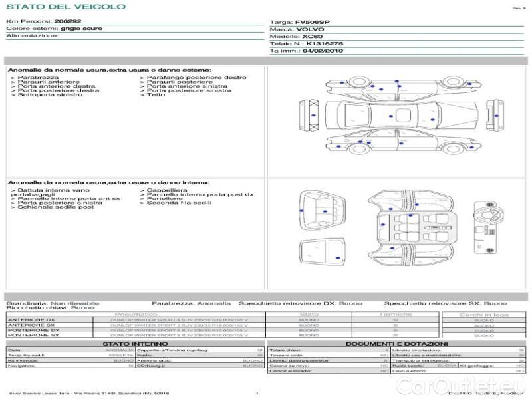This screenshot has width=532, height=399.
Task: Select the ANTERIORE DX tyre row label
Action: click(x=31, y=320)
